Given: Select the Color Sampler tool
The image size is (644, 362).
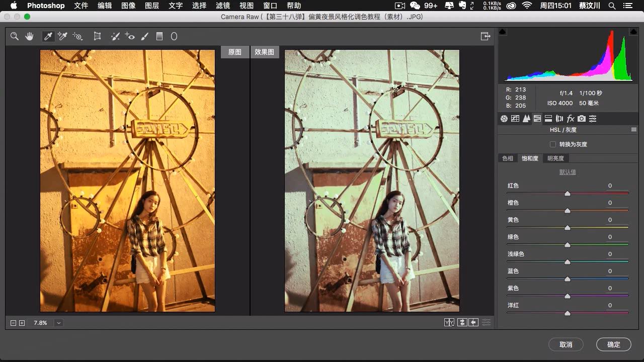Looking at the screenshot, I should coord(62,36).
